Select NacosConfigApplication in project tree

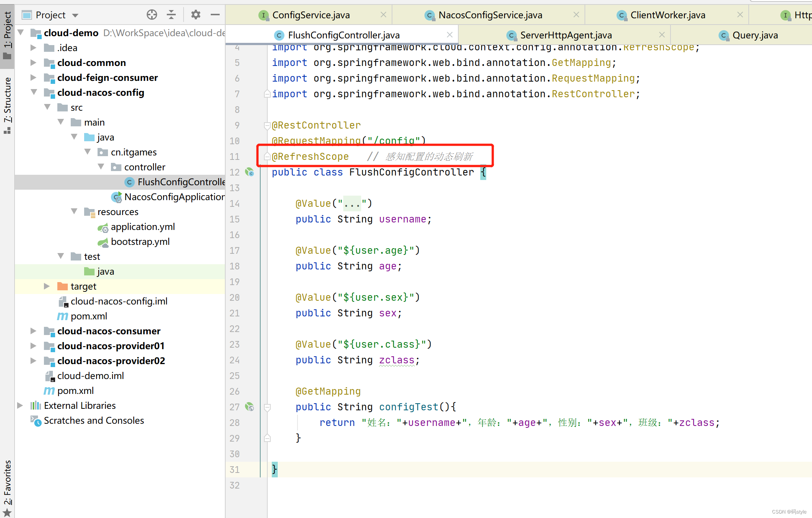pyautogui.click(x=120, y=197)
